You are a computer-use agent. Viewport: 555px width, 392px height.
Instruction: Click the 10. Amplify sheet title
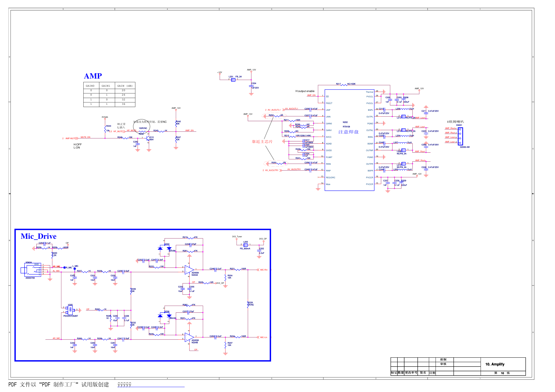495,364
